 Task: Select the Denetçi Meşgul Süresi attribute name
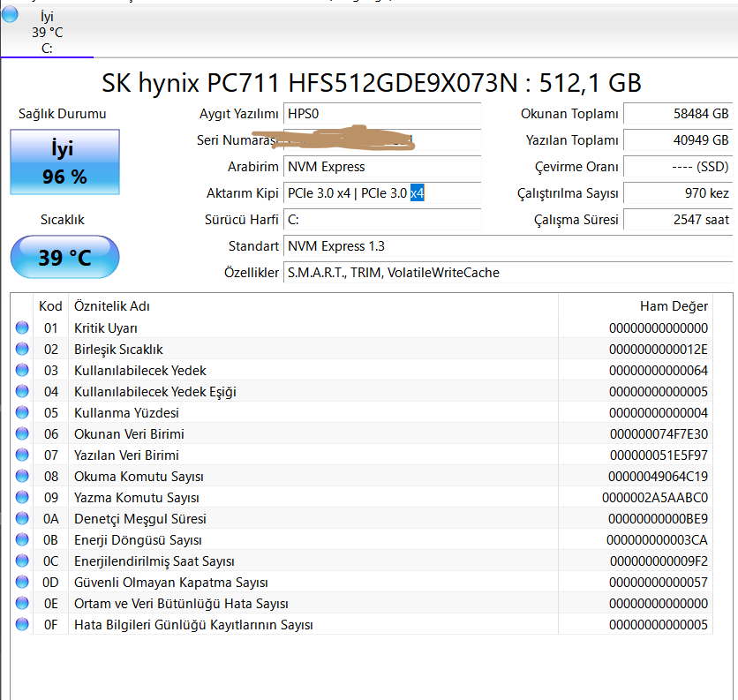[140, 519]
